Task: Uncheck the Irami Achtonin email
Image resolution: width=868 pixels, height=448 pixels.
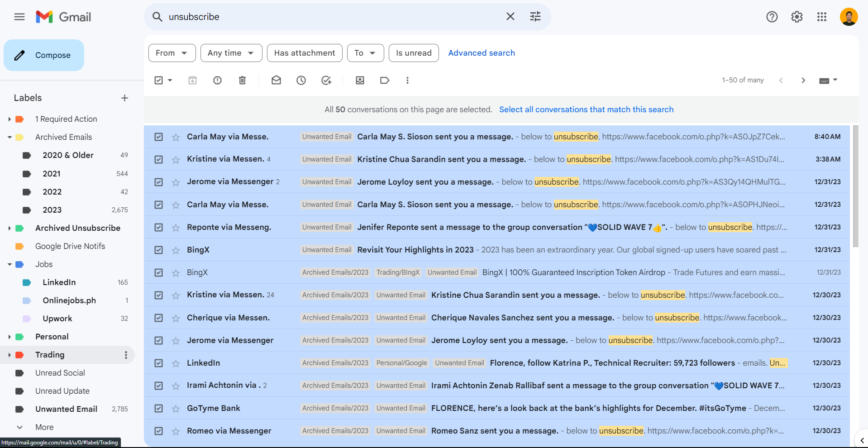Action: [159, 386]
